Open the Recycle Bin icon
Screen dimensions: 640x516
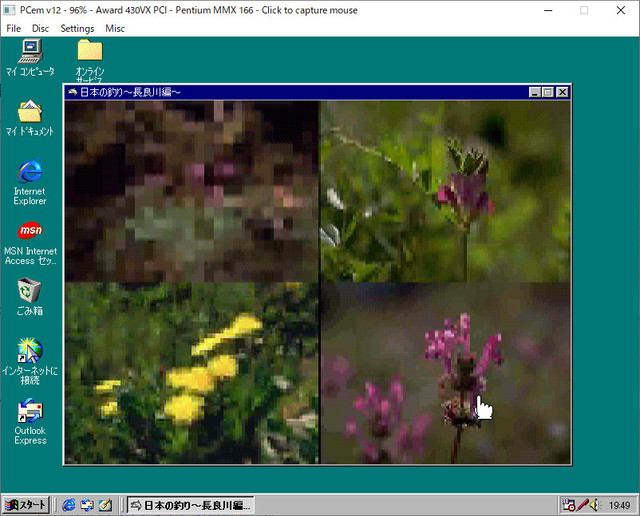click(x=29, y=297)
